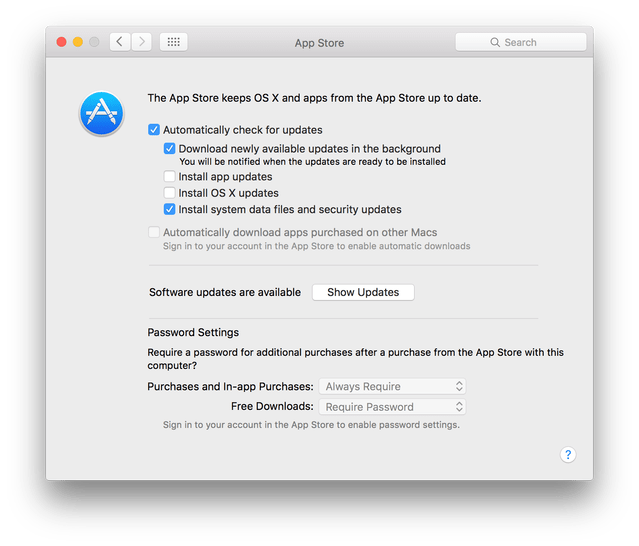Click the Show Updates button
The width and height of the screenshot is (639, 546).
pyautogui.click(x=363, y=293)
